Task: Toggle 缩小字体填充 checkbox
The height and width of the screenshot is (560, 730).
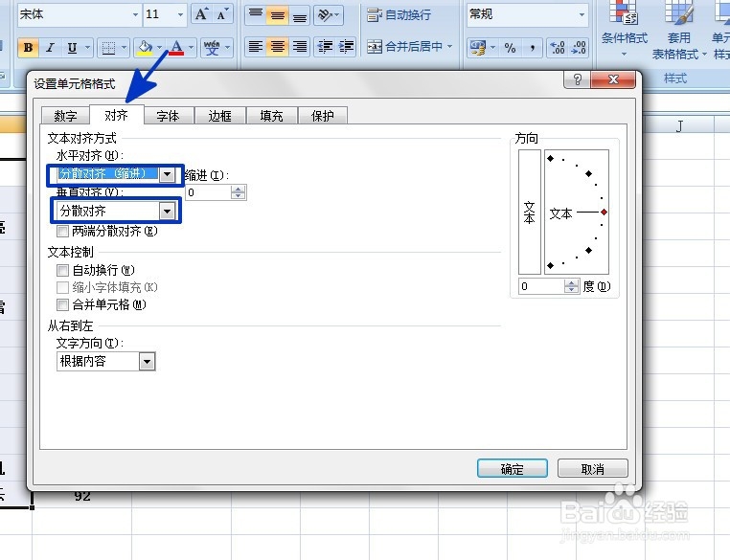Action: click(62, 287)
